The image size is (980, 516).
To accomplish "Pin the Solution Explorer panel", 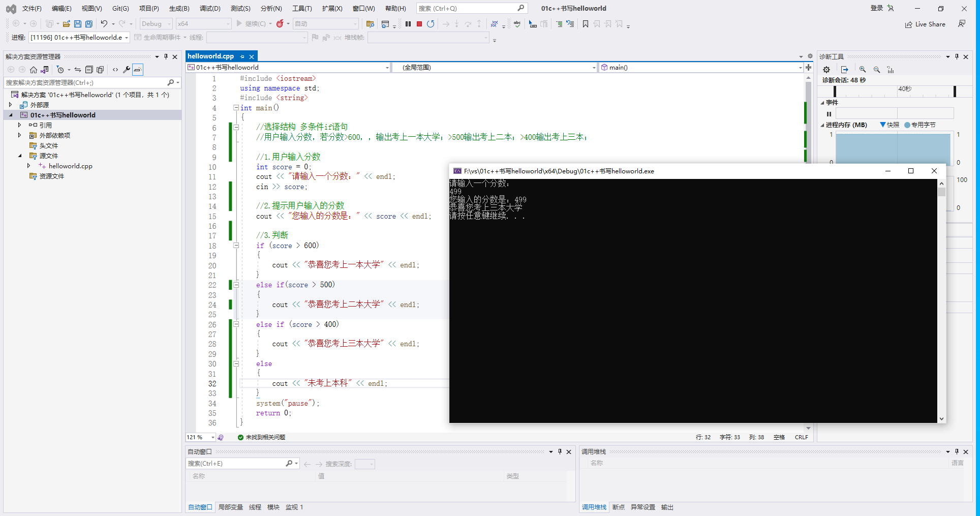I will [166, 56].
